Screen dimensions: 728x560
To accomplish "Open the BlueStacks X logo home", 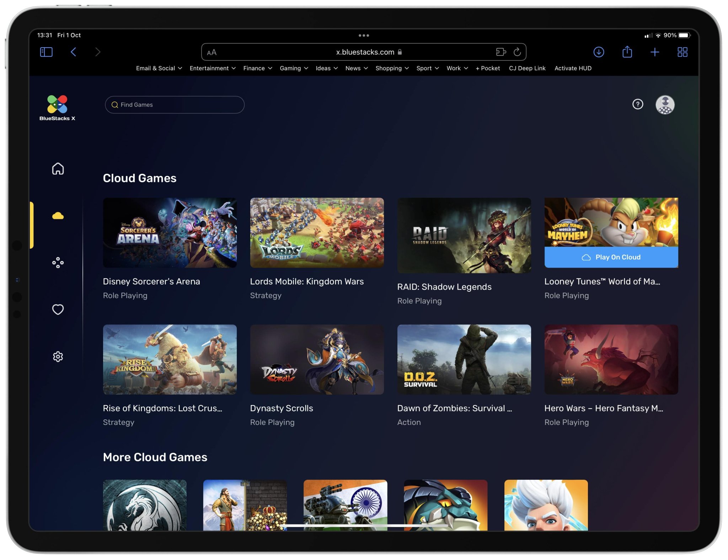I will (57, 108).
